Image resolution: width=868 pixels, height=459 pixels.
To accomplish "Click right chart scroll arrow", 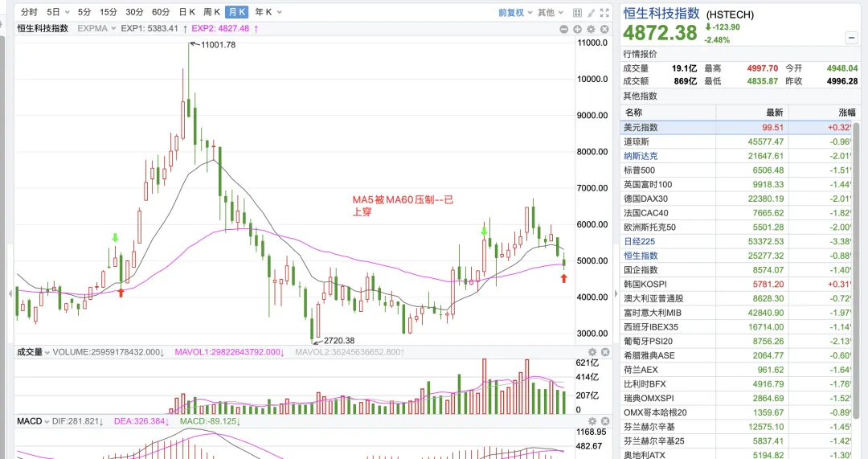I will 616,293.
